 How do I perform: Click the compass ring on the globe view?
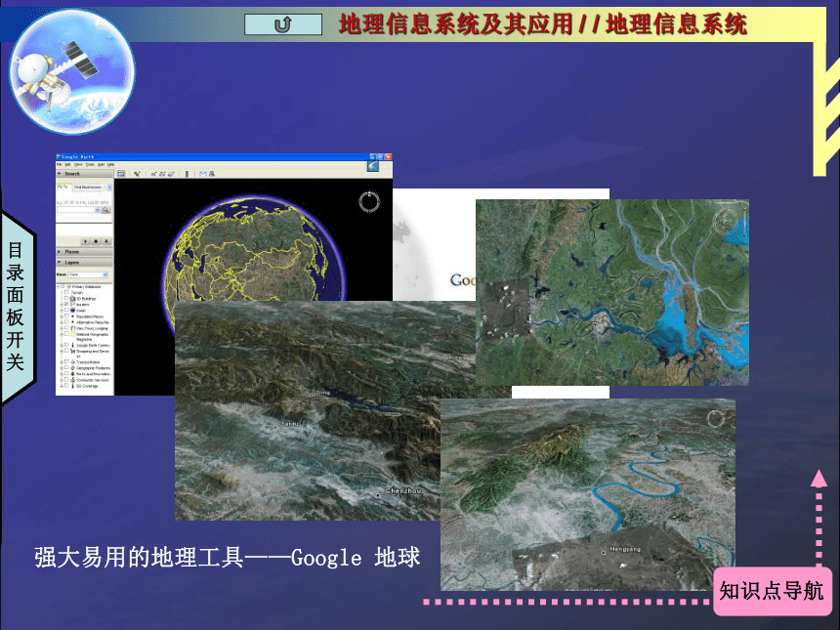[x=369, y=202]
